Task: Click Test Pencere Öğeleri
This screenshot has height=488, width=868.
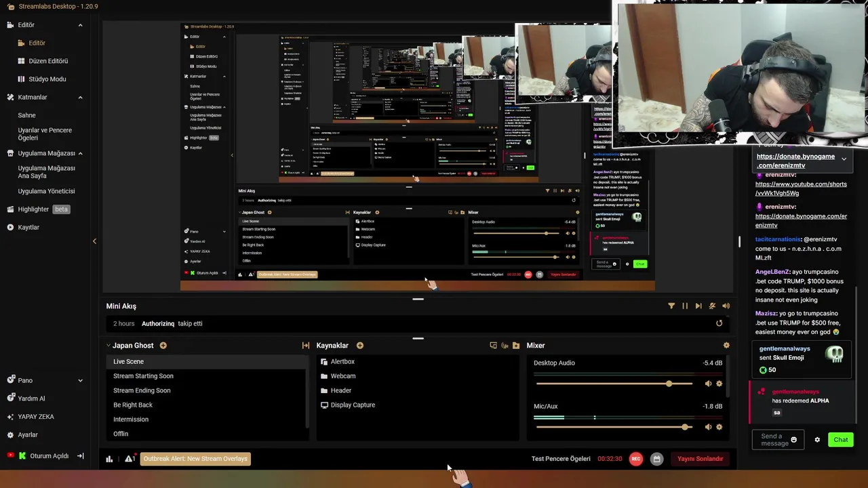Action: (x=561, y=459)
